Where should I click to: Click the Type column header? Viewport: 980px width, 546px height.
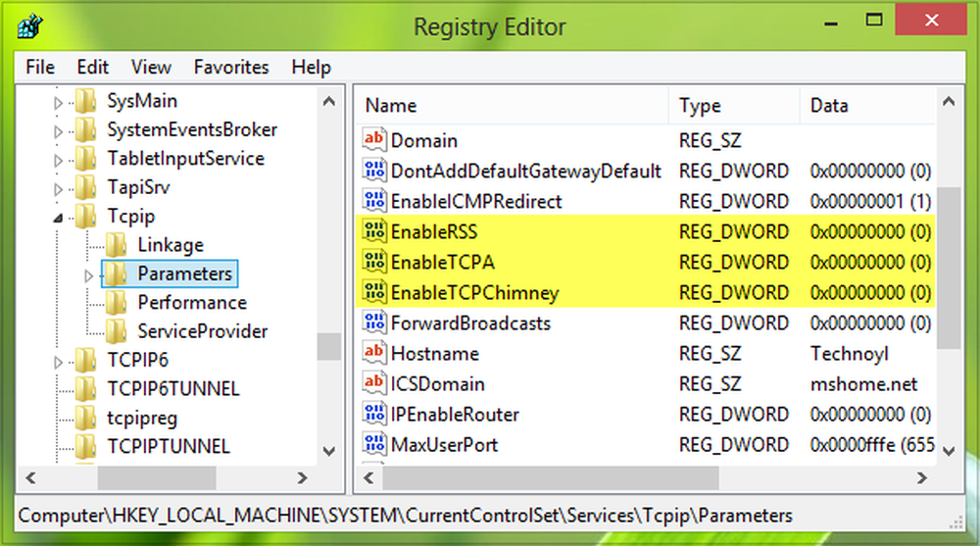pos(700,106)
